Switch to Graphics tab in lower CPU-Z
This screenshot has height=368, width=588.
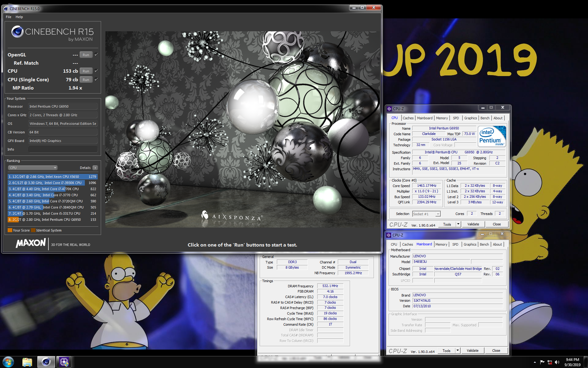(470, 244)
